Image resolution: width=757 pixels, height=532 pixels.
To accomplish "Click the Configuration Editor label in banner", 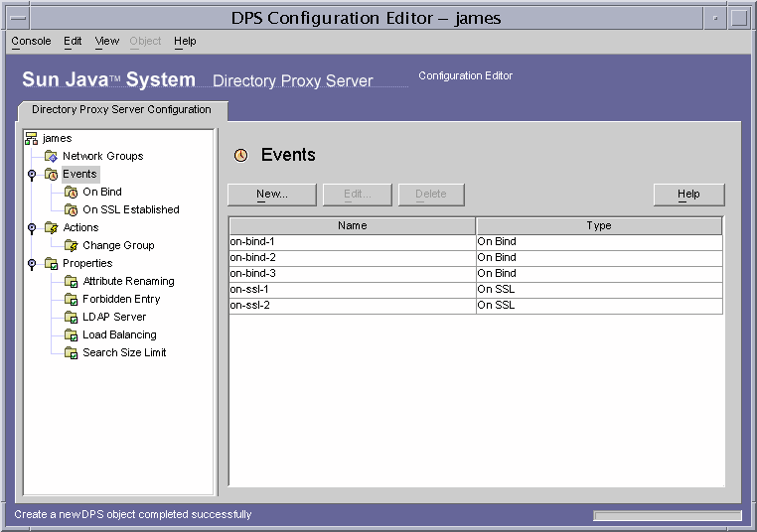I will click(465, 75).
